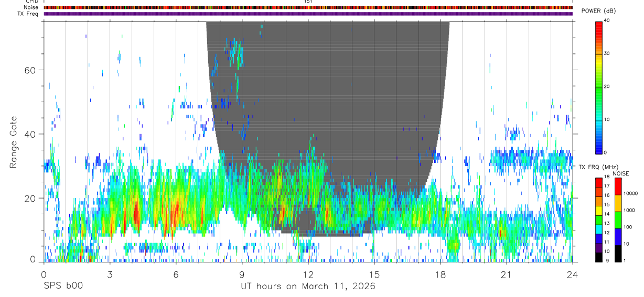
Task: Click the 12 hour tick on UT axis
Action: [308, 274]
